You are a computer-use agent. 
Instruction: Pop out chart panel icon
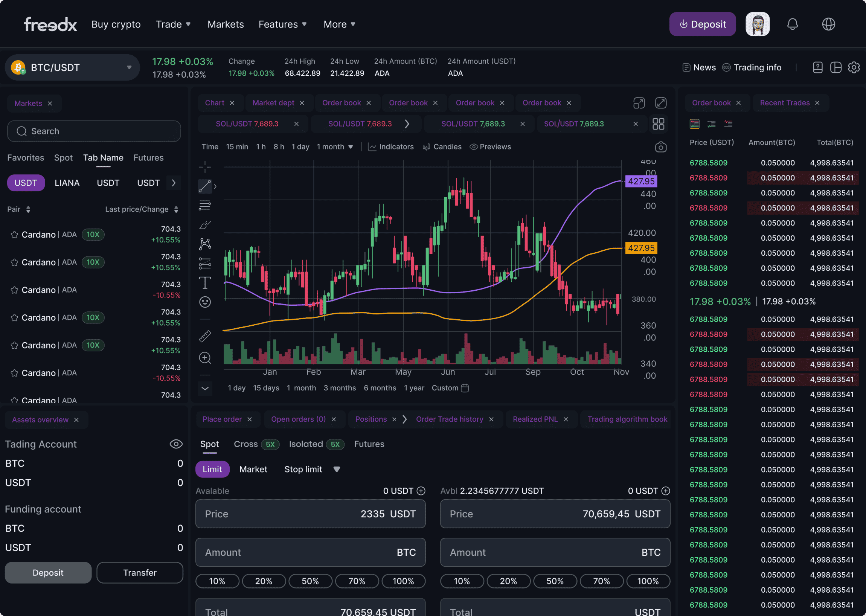click(639, 103)
